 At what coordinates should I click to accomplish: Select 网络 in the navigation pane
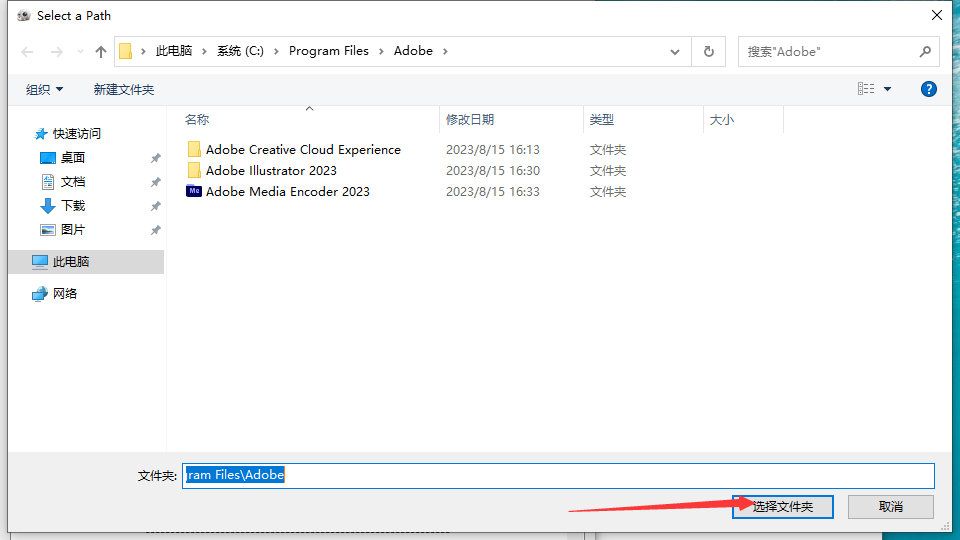(x=64, y=293)
